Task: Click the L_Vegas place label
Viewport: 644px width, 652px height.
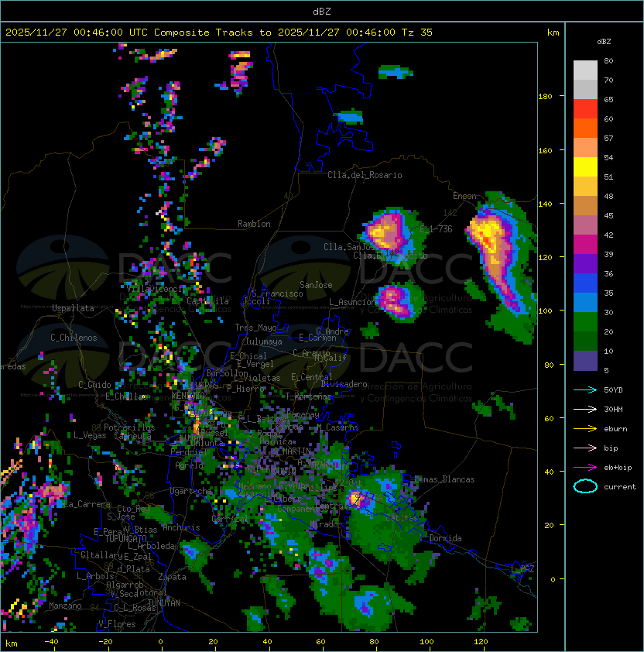Action: tap(90, 435)
